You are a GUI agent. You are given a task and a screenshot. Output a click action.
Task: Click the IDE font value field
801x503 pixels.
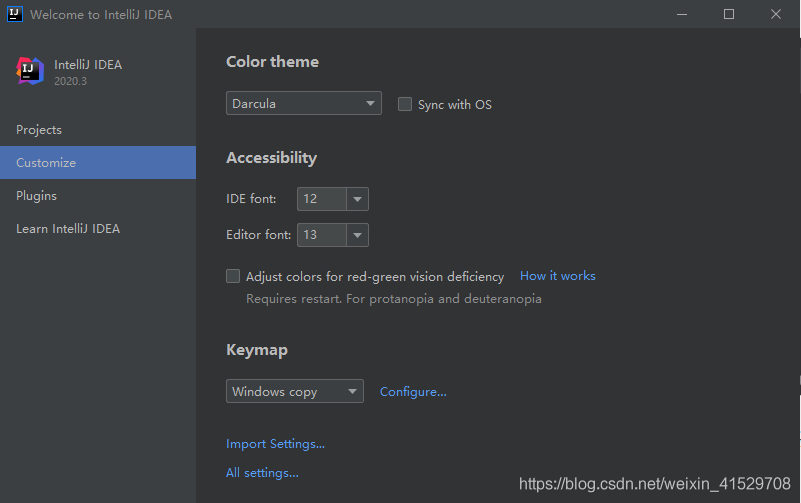click(321, 199)
